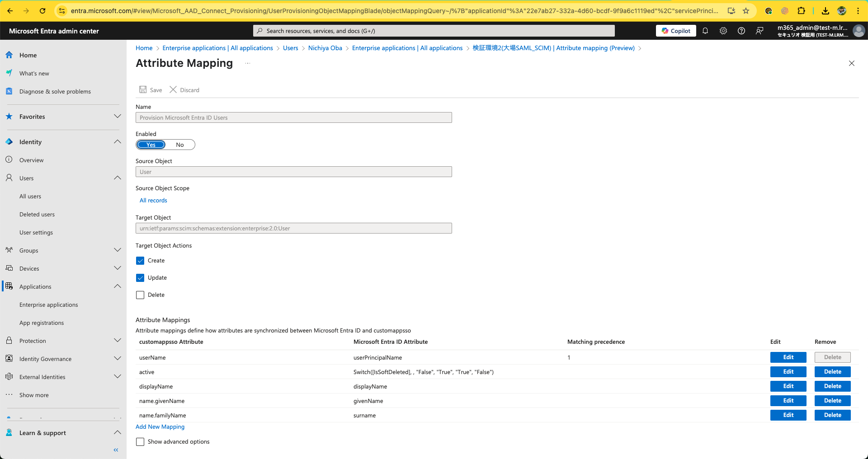This screenshot has width=868, height=459.
Task: Click Diagnose & solve problems icon
Action: click(x=9, y=91)
